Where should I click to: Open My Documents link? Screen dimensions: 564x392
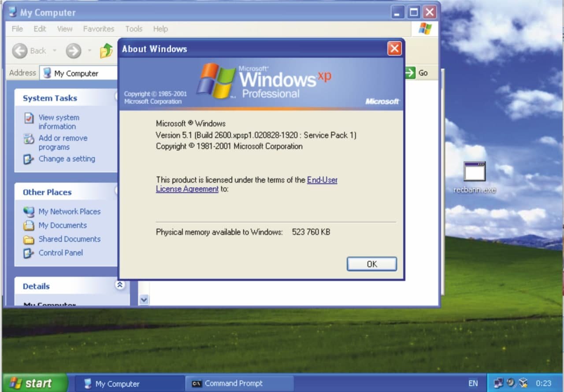[63, 225]
